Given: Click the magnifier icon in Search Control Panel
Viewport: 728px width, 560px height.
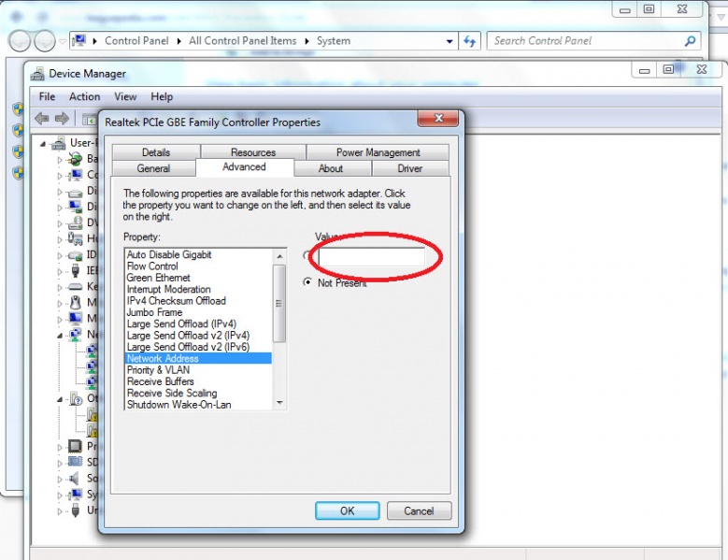Looking at the screenshot, I should [x=690, y=41].
